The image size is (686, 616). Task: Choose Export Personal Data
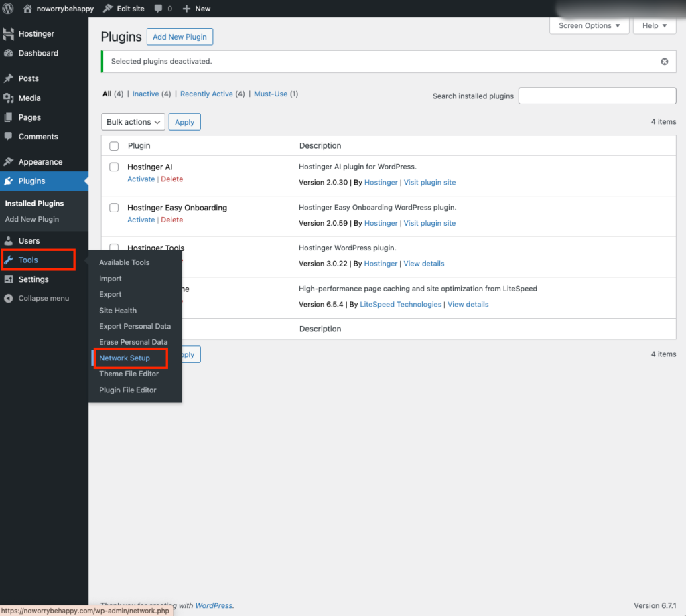[x=135, y=326]
